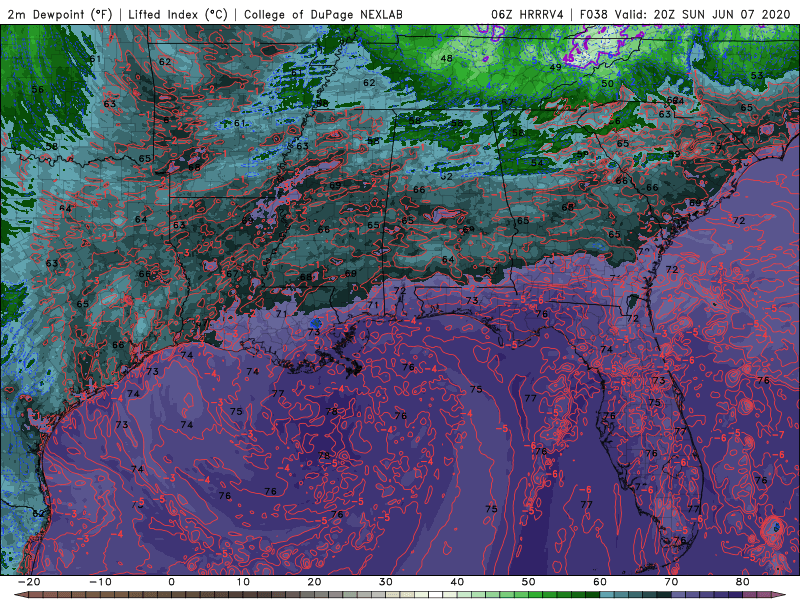Click the 60 label on the color scale
800x600 pixels.
pyautogui.click(x=600, y=582)
